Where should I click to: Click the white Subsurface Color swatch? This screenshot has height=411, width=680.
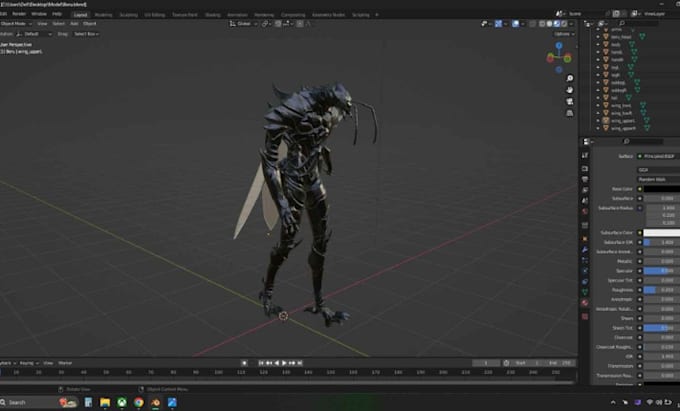tap(662, 233)
